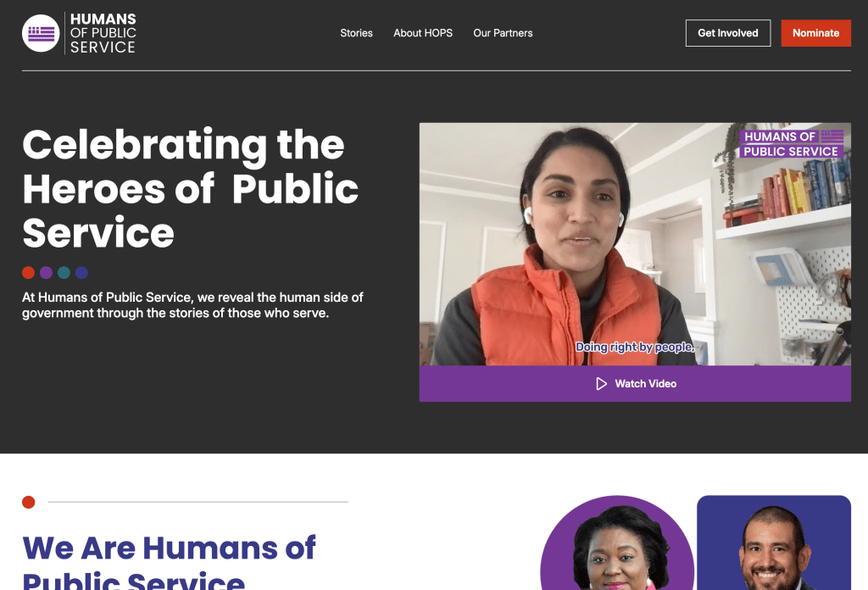Click the Get Involved button

[x=728, y=33]
